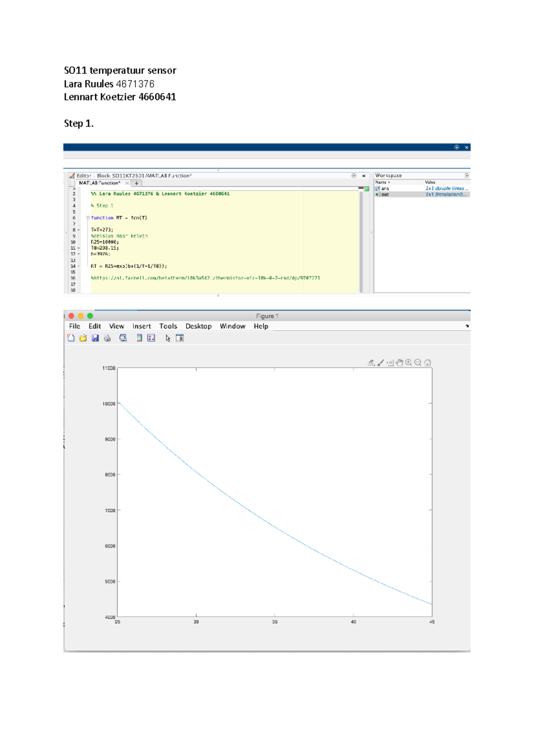Restore view with the home icon
This screenshot has width=534, height=756.
(x=428, y=362)
